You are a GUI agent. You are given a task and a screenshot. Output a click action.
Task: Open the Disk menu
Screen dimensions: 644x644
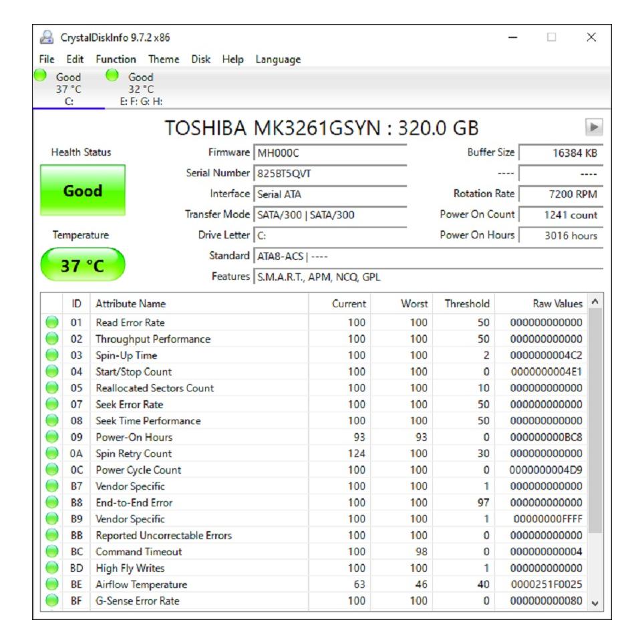(x=200, y=59)
